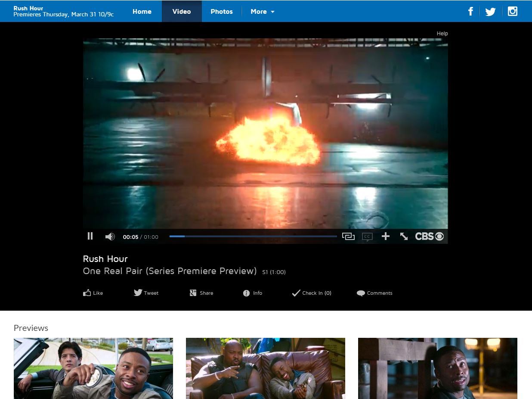Toggle closed captions CC button
Image resolution: width=532 pixels, height=399 pixels.
(367, 237)
